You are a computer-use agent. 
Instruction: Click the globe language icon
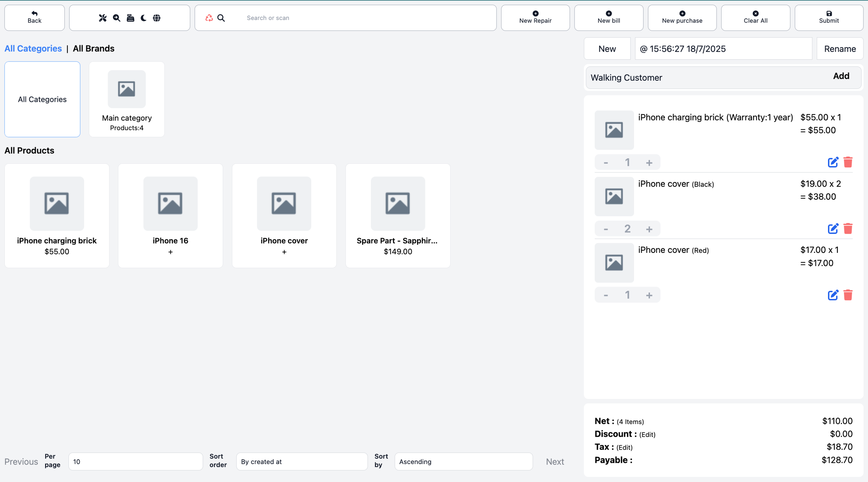point(157,18)
